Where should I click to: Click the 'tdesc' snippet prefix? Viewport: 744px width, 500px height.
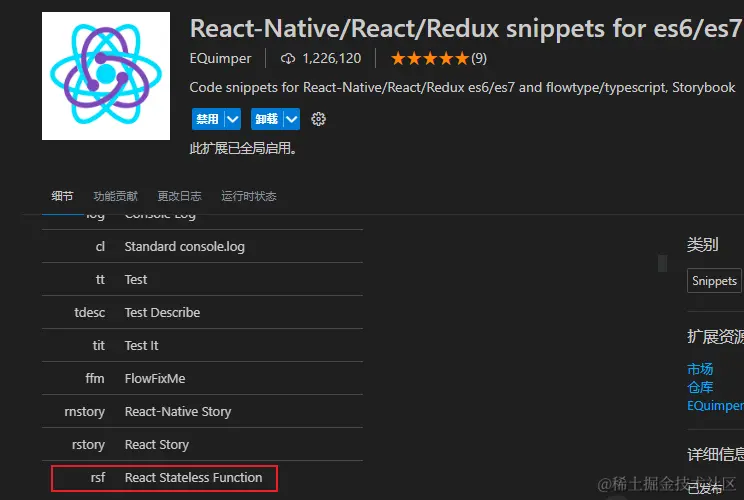[90, 313]
